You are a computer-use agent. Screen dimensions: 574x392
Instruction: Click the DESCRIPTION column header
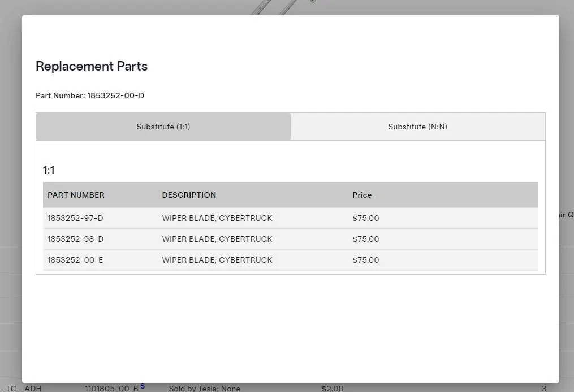click(189, 195)
